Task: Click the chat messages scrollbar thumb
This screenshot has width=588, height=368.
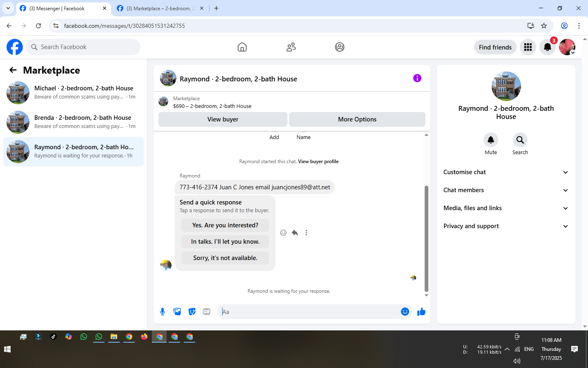Action: (426, 238)
